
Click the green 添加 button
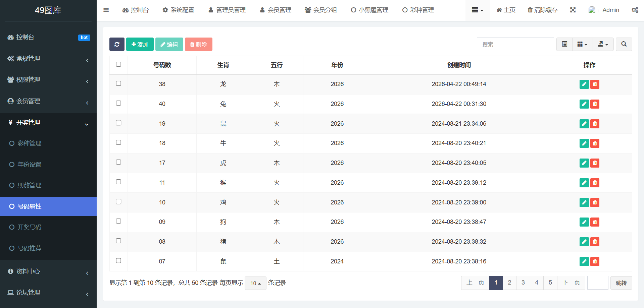point(140,44)
